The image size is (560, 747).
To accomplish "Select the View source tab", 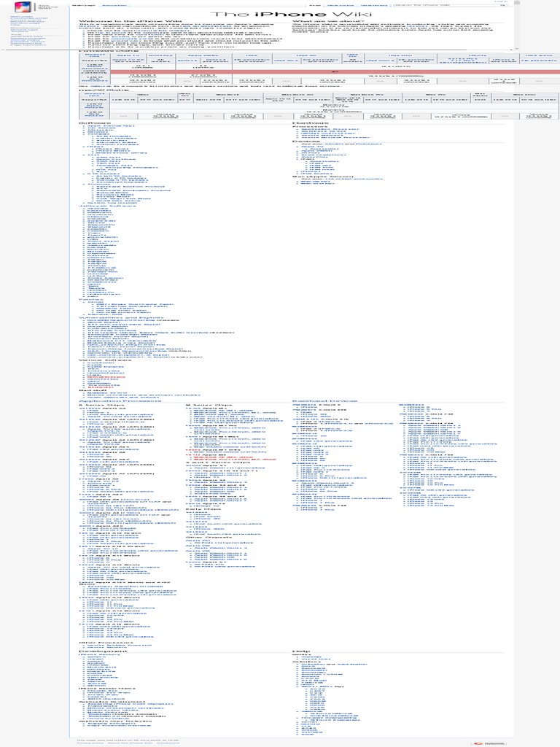I will [336, 5].
